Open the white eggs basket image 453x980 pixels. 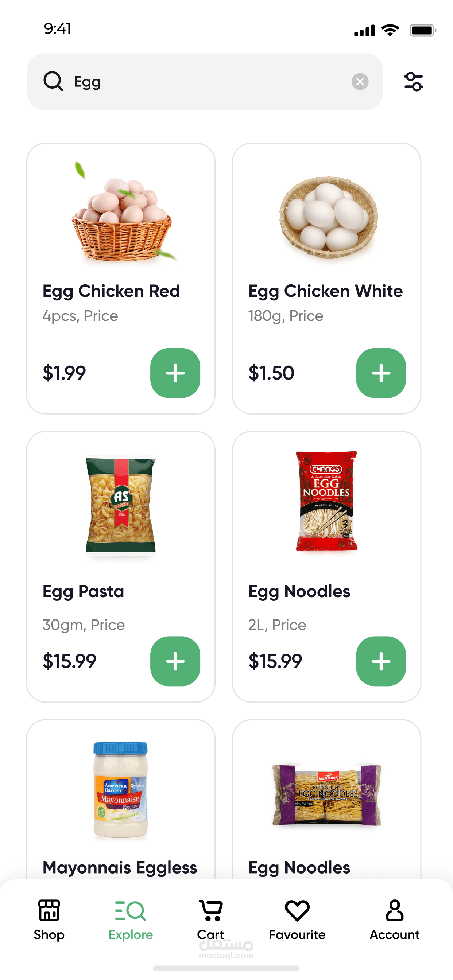pyautogui.click(x=328, y=217)
